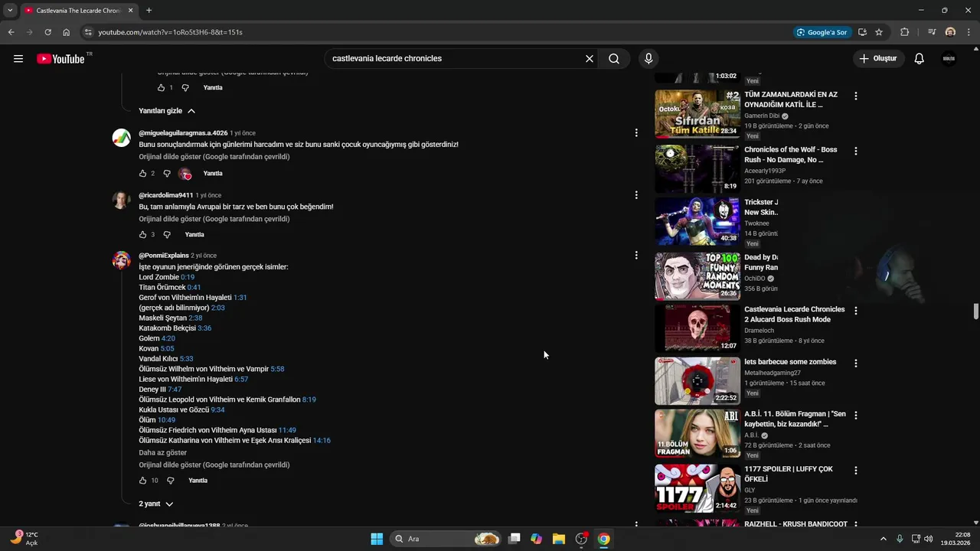Click the Chrome icon in the taskbar

(604, 539)
